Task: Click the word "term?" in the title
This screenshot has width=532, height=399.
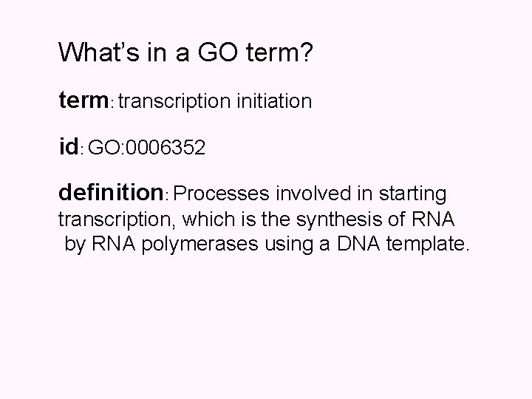Action: click(x=279, y=52)
